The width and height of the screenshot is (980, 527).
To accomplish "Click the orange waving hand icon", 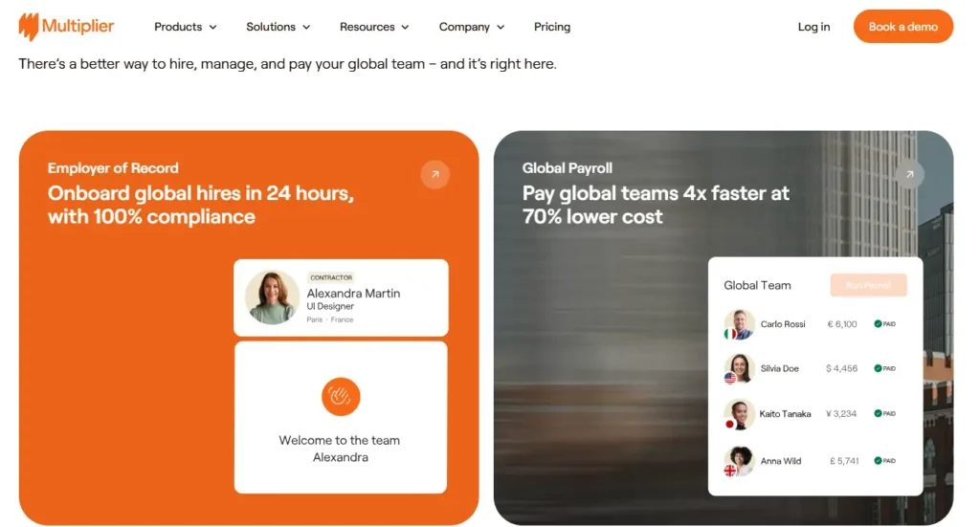I will 341,397.
